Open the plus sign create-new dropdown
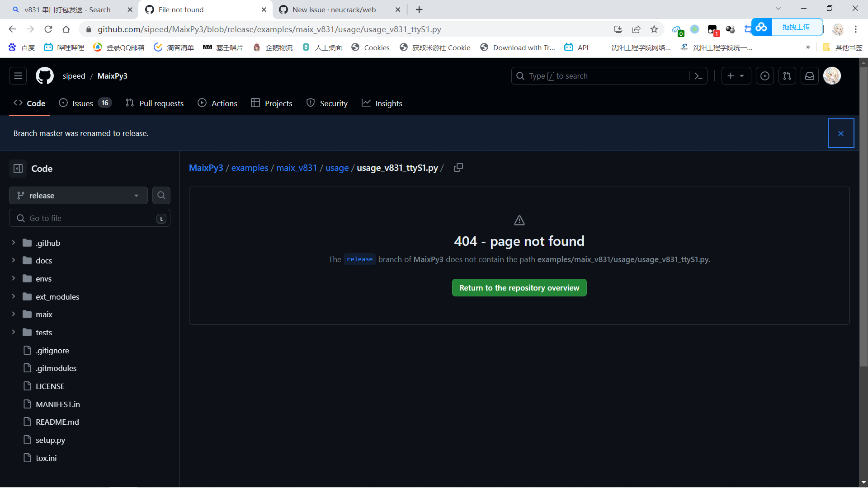This screenshot has height=488, width=868. coord(736,75)
